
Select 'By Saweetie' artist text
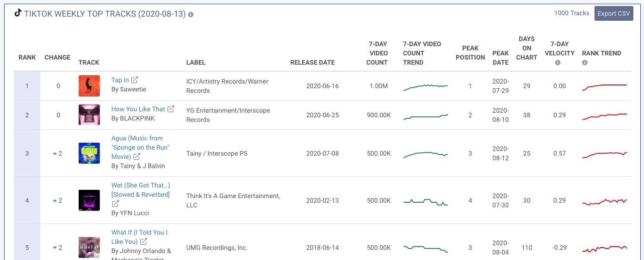(x=129, y=89)
